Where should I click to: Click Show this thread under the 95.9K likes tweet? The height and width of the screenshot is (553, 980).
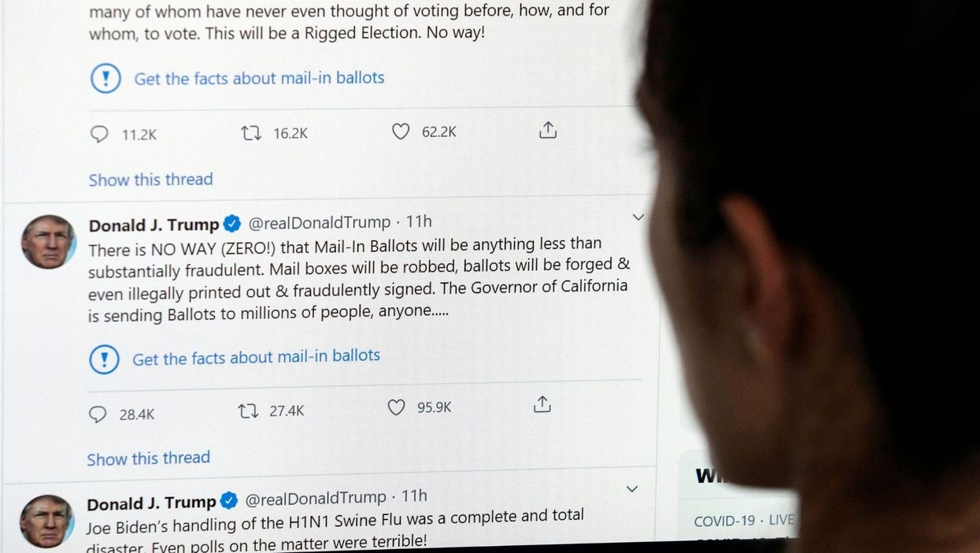148,458
